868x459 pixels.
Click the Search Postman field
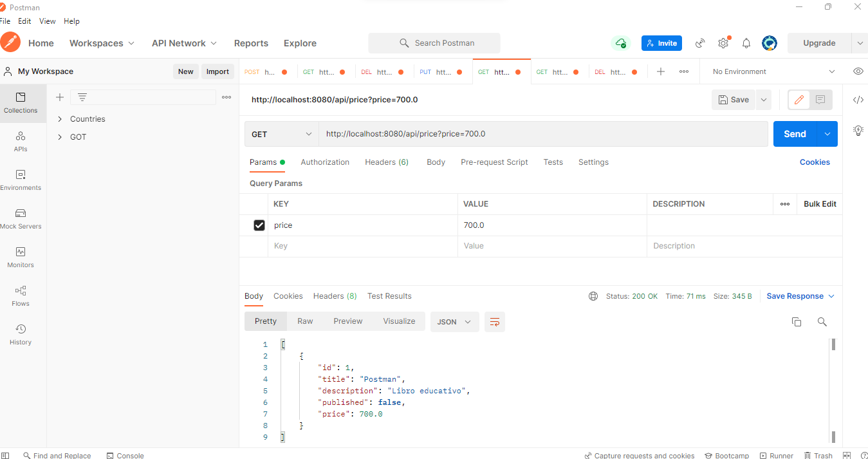pos(434,43)
